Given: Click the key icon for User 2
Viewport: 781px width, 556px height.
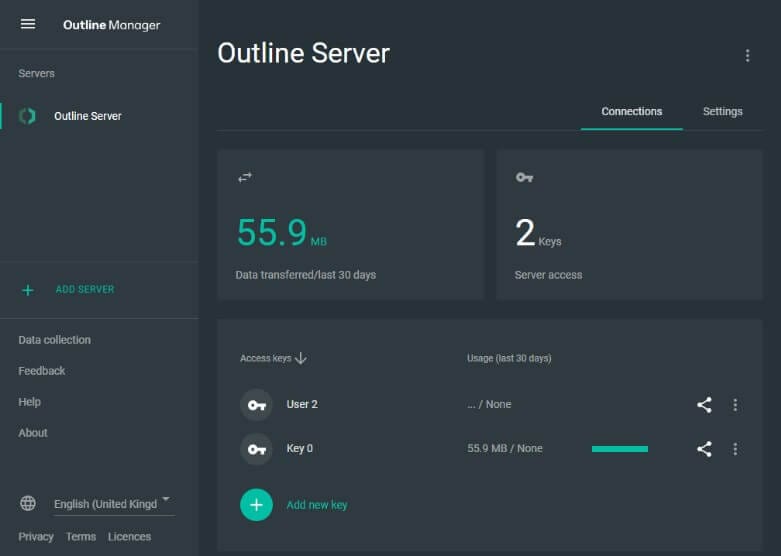Looking at the screenshot, I should coord(257,405).
